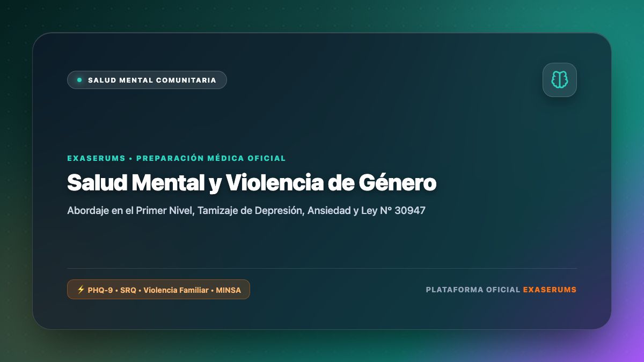This screenshot has width=644, height=362.
Task: Click the PLATAFORMA OFICIAL label
Action: point(473,290)
